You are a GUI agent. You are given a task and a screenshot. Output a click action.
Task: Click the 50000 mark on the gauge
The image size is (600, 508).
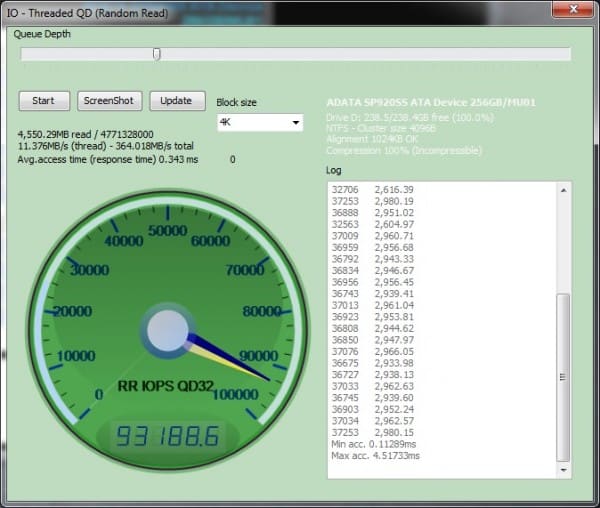[x=168, y=231]
